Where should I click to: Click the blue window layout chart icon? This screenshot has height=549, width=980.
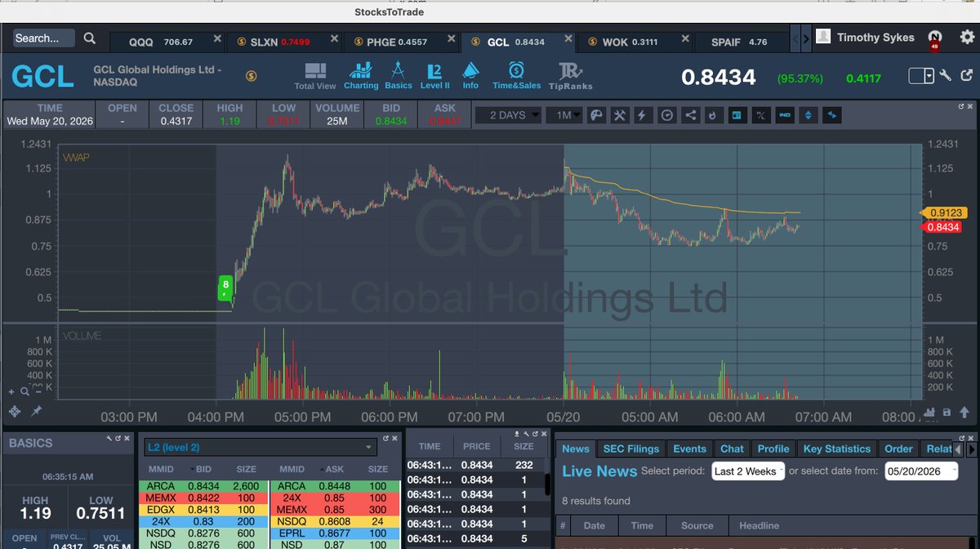pyautogui.click(x=737, y=115)
